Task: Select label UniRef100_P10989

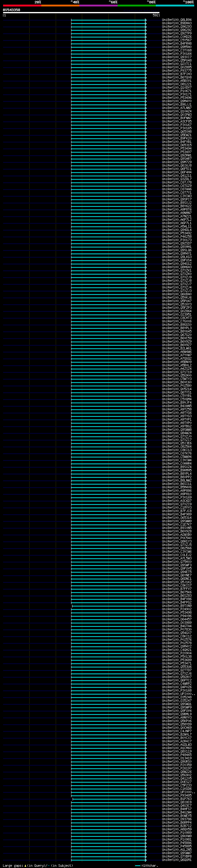Action: [x=177, y=833]
